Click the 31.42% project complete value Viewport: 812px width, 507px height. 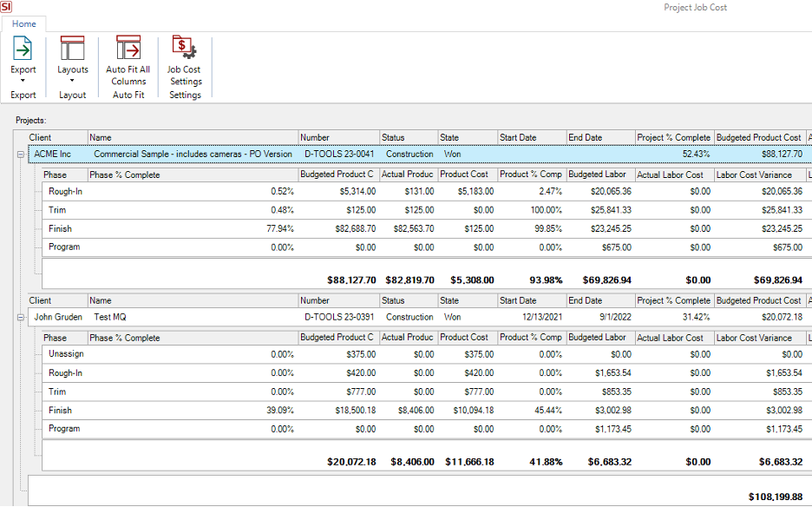[x=696, y=317]
